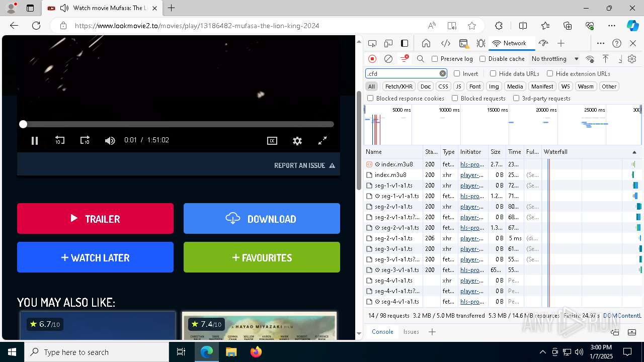This screenshot has height=362, width=644.
Task: Toggle the network filter bar icon
Action: [404, 59]
